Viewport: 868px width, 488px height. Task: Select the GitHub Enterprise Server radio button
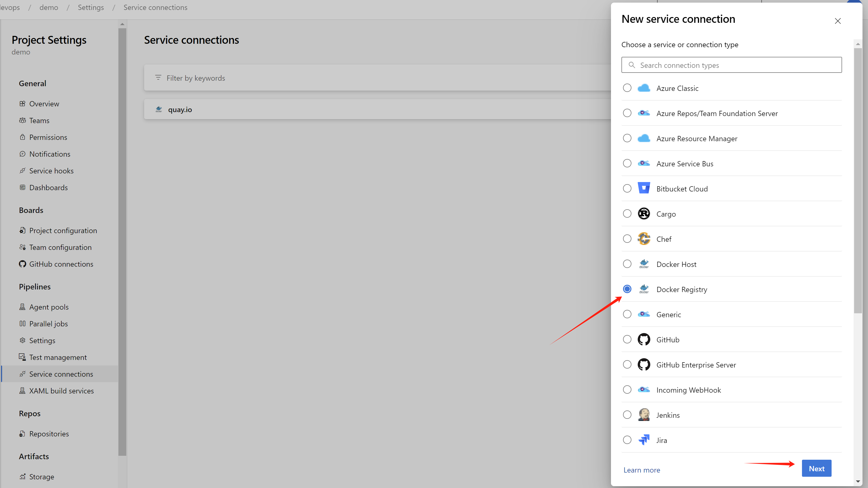click(627, 364)
